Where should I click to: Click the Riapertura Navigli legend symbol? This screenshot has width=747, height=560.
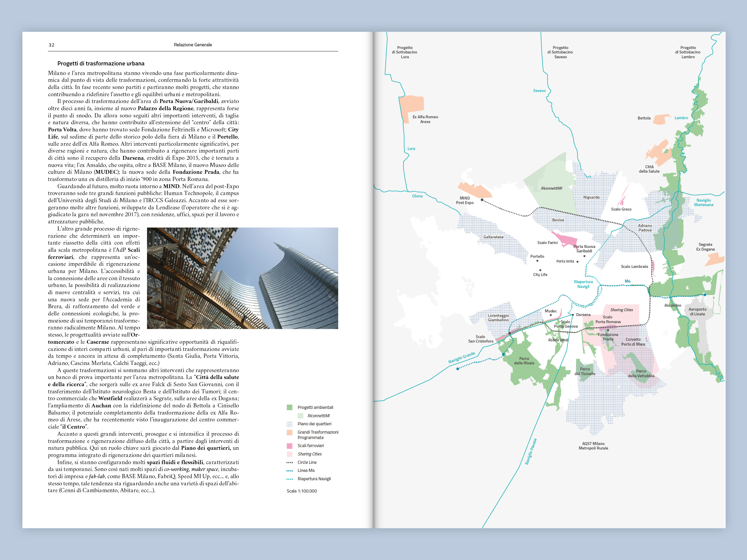coord(290,479)
